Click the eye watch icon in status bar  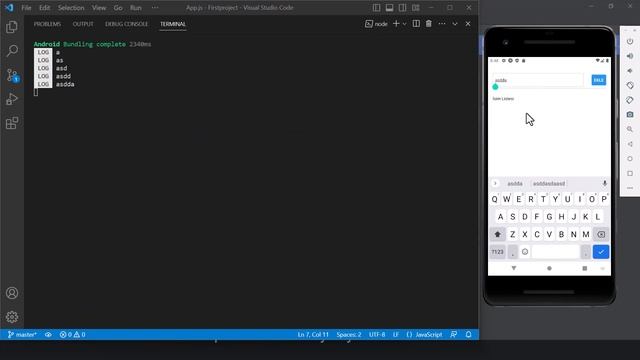click(48, 334)
